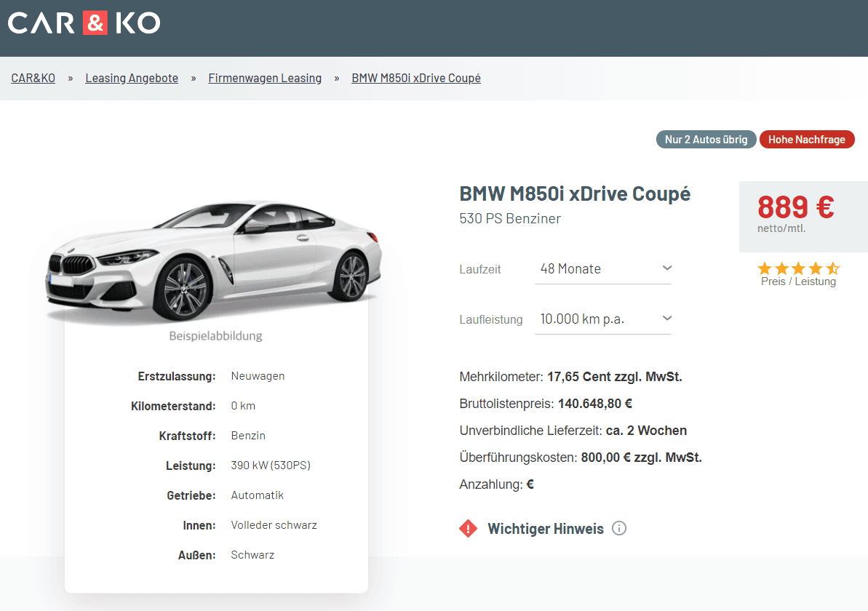Click the netto/mtl. label
This screenshot has width=868, height=611.
tap(781, 228)
